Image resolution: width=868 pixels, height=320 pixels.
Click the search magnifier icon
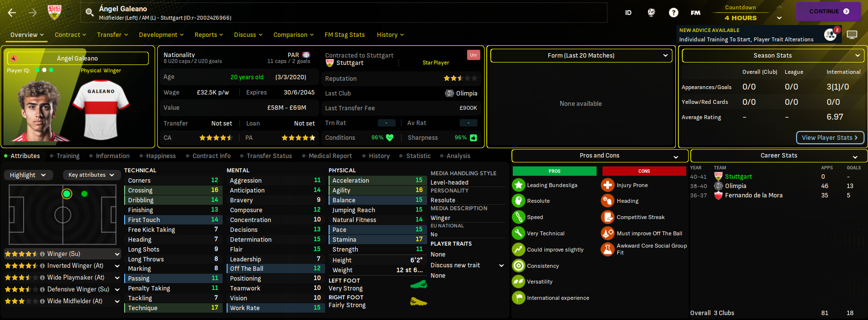pos(90,12)
